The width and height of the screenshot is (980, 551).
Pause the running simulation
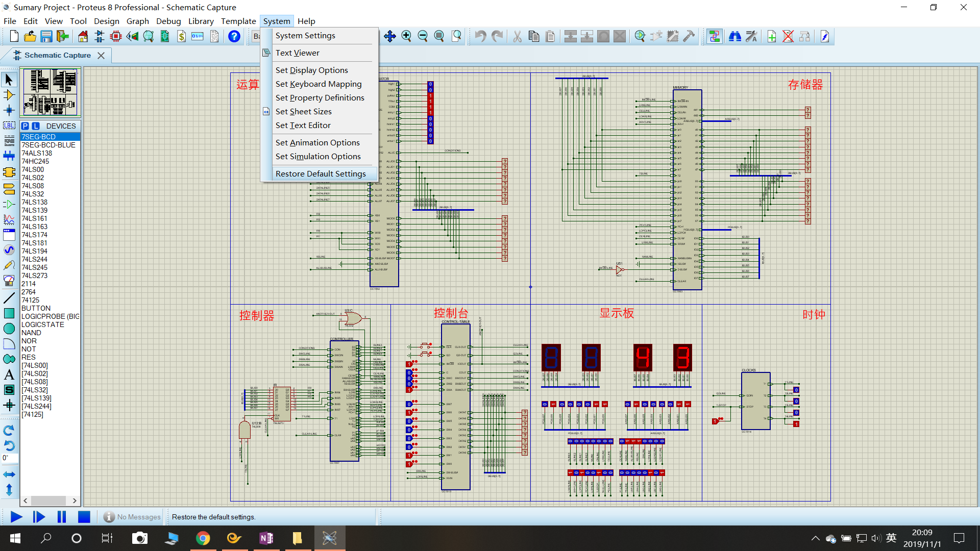point(62,517)
